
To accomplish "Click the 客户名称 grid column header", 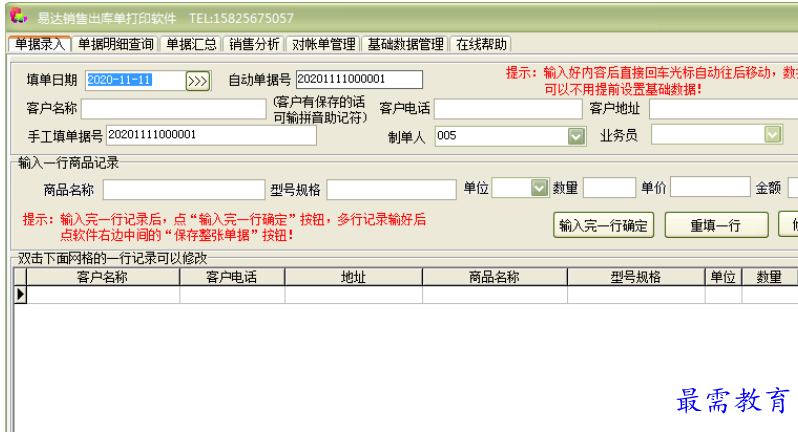I will pos(103,277).
